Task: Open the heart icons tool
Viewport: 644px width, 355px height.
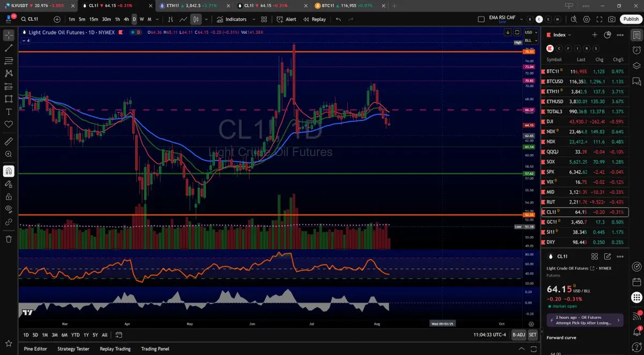Action: [x=9, y=124]
